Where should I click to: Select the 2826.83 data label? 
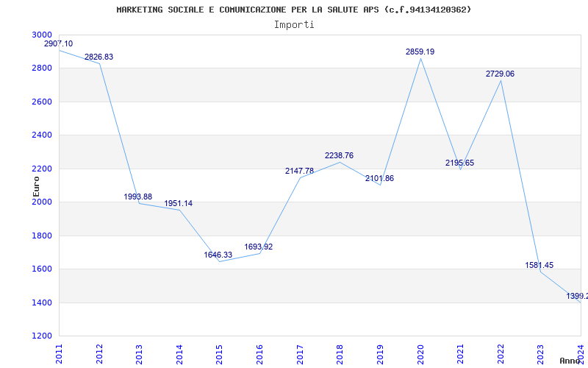tap(98, 57)
